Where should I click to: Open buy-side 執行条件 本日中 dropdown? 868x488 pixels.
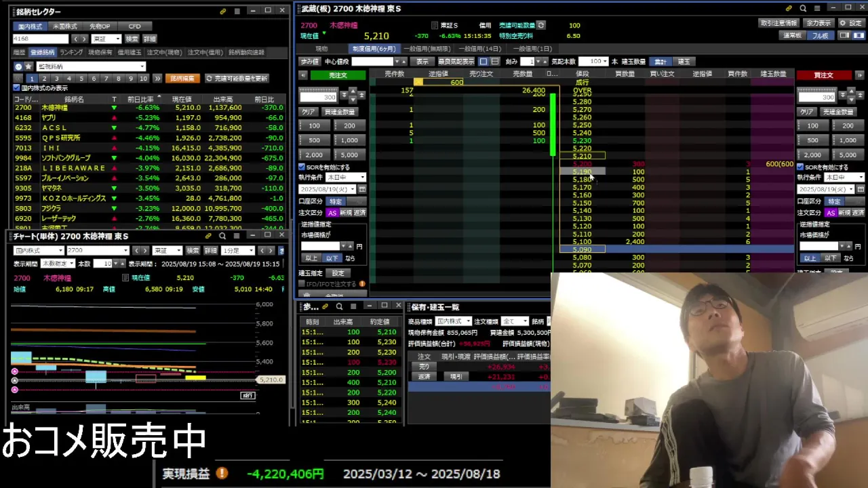pyautogui.click(x=844, y=178)
